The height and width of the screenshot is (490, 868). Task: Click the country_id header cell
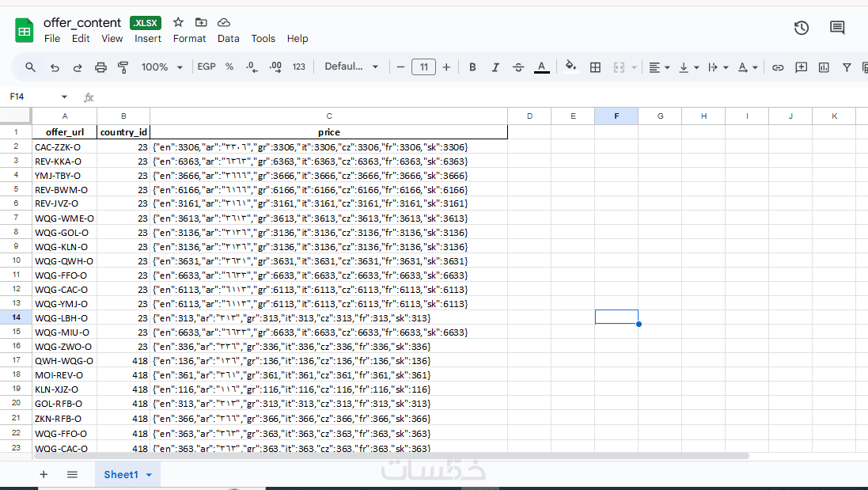pyautogui.click(x=123, y=131)
